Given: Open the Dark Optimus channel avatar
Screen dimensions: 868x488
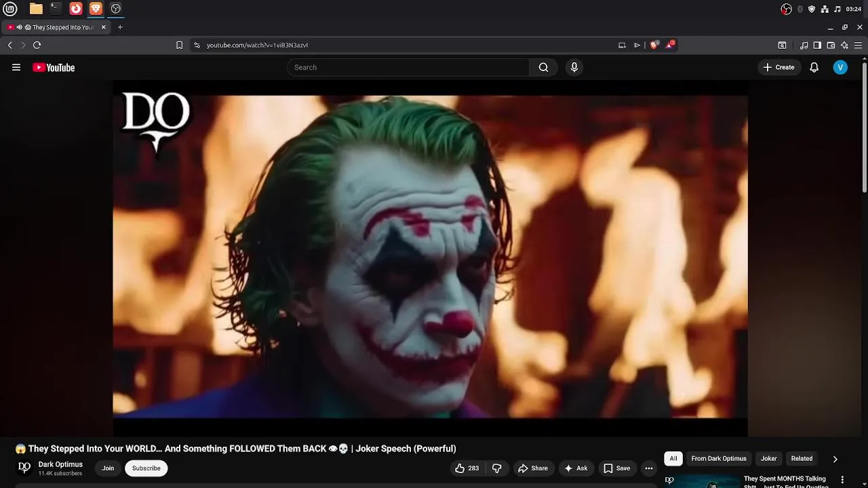Looking at the screenshot, I should click(x=24, y=468).
